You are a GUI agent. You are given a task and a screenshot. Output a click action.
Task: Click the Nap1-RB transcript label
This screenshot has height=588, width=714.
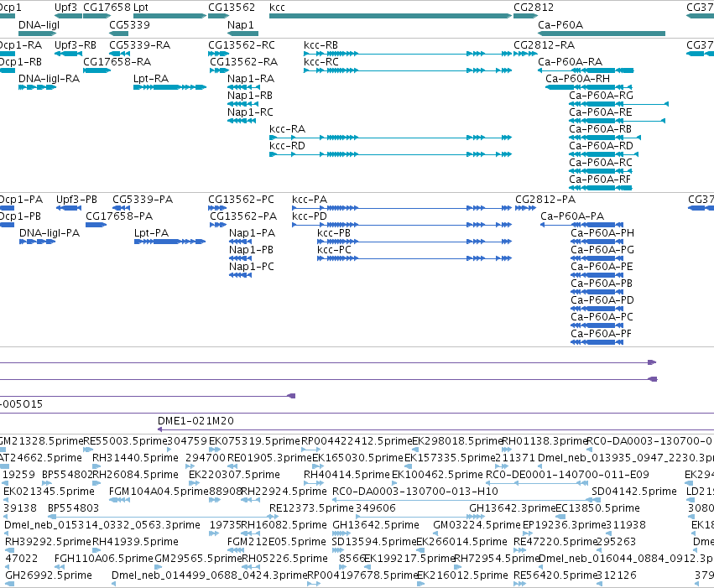coord(249,95)
